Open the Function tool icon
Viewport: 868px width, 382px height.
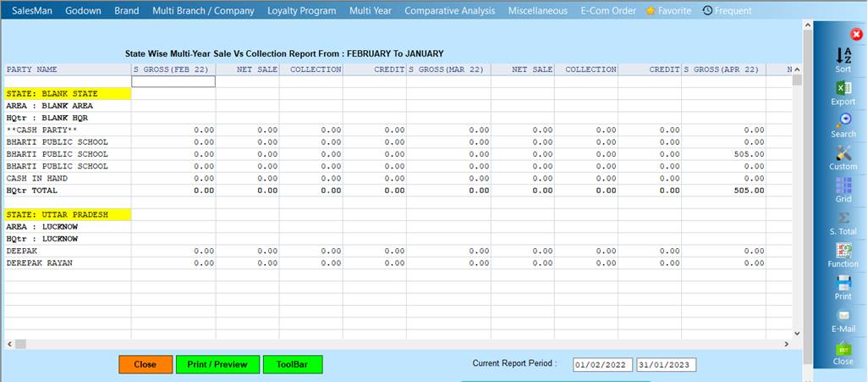coord(843,252)
